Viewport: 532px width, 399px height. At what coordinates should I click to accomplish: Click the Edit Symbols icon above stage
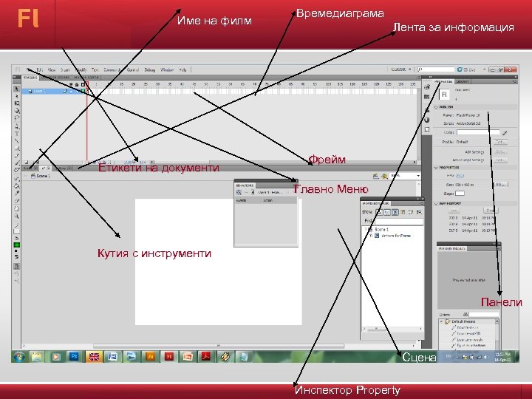pos(384,176)
